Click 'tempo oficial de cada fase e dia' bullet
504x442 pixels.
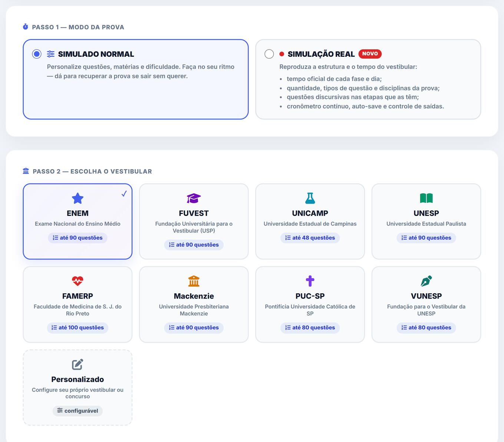(334, 79)
